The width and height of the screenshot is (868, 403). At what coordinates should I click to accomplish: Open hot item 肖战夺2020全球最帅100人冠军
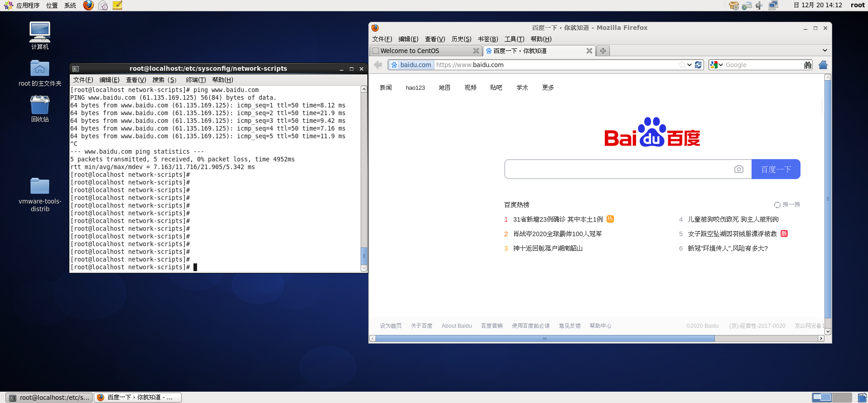point(557,234)
